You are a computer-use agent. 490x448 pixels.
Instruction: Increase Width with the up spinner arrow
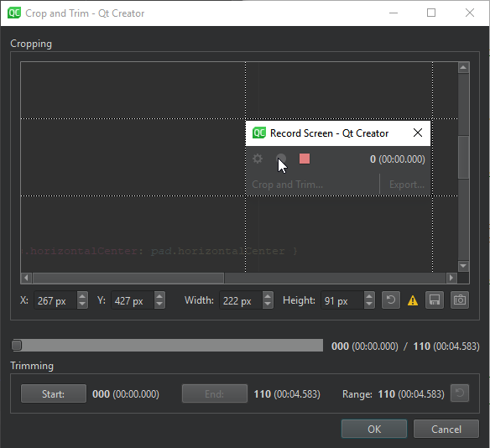tap(268, 296)
